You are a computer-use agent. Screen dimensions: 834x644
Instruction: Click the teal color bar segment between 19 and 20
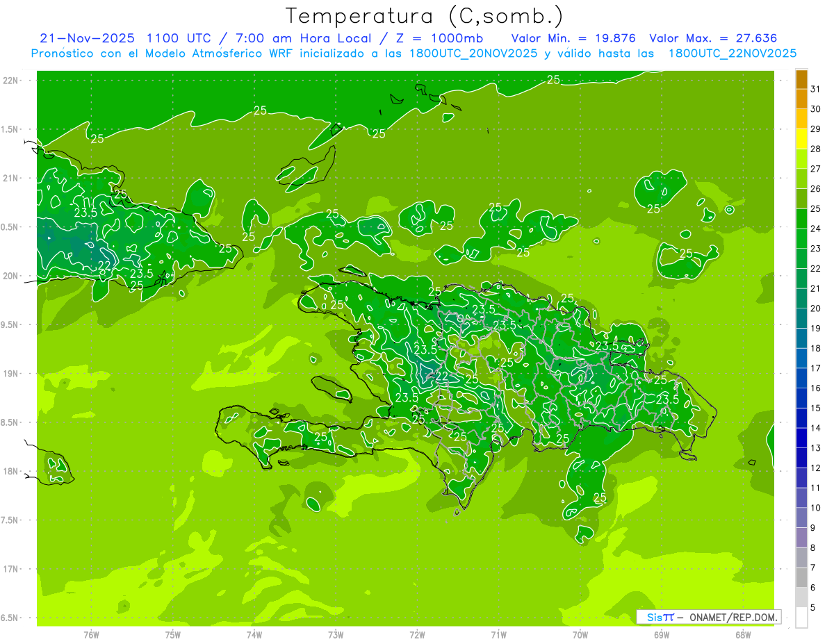pos(801,319)
